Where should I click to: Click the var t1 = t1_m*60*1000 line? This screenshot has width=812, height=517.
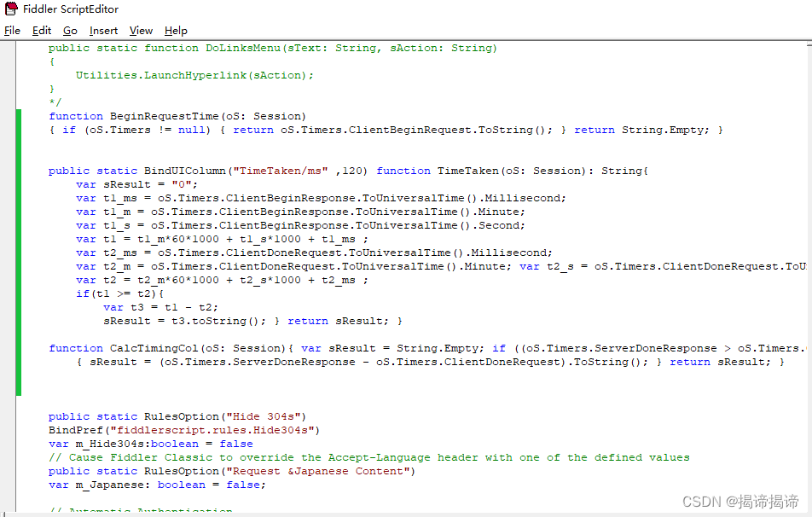point(222,239)
